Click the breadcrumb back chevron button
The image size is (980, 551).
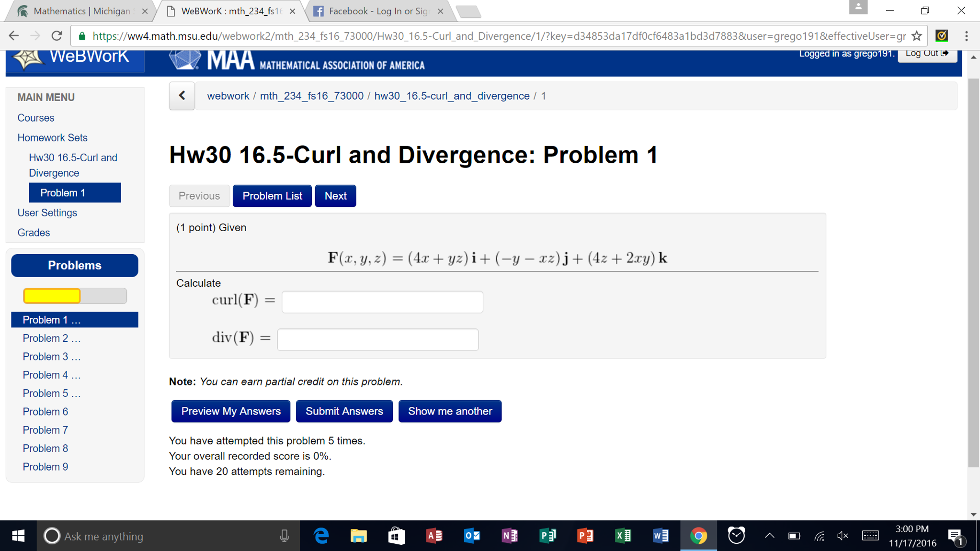point(182,96)
